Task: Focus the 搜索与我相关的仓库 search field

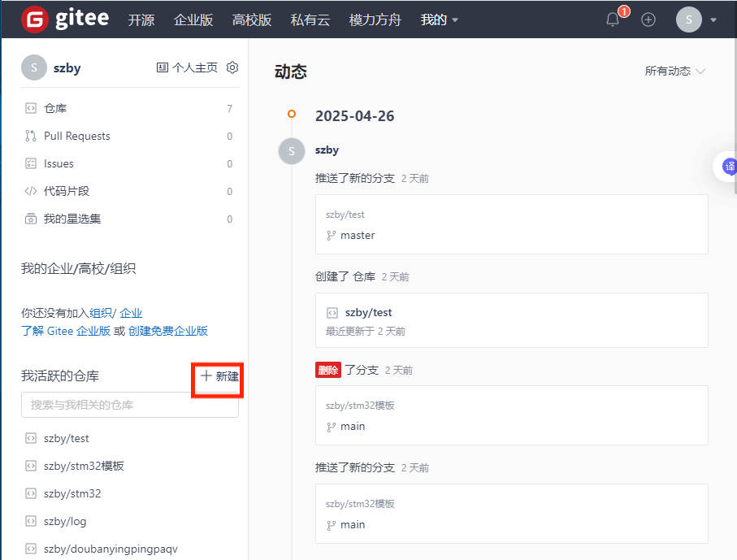Action: (130, 405)
